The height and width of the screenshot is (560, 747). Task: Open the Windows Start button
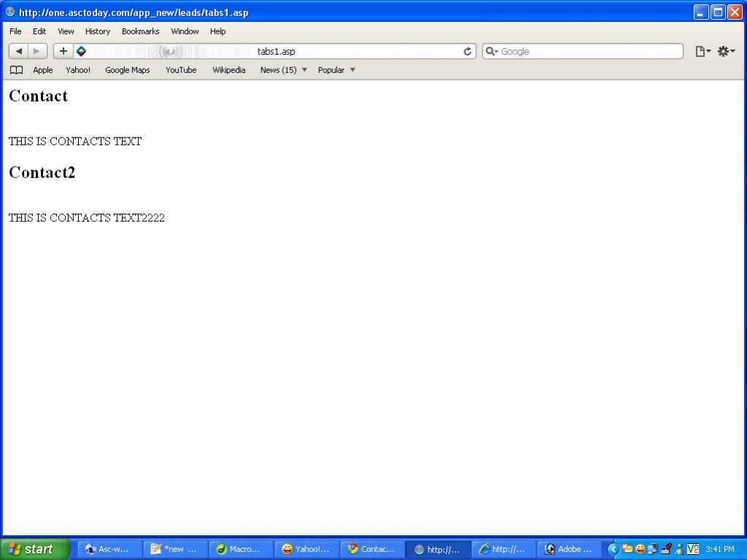coord(34,549)
